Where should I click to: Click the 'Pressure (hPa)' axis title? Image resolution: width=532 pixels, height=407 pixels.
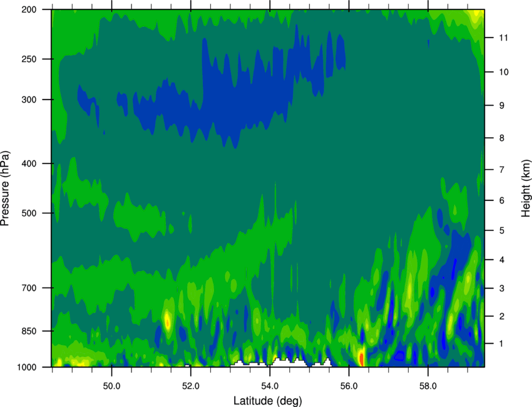click(5, 188)
